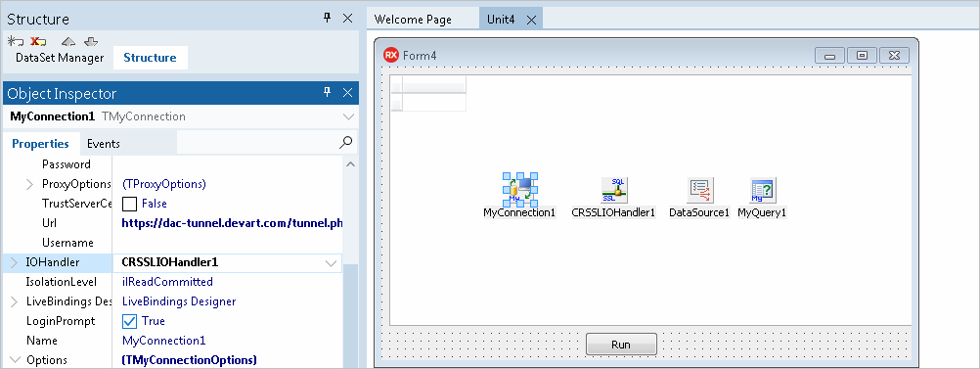The width and height of the screenshot is (980, 369).
Task: Click the Password property value field
Action: tap(228, 164)
